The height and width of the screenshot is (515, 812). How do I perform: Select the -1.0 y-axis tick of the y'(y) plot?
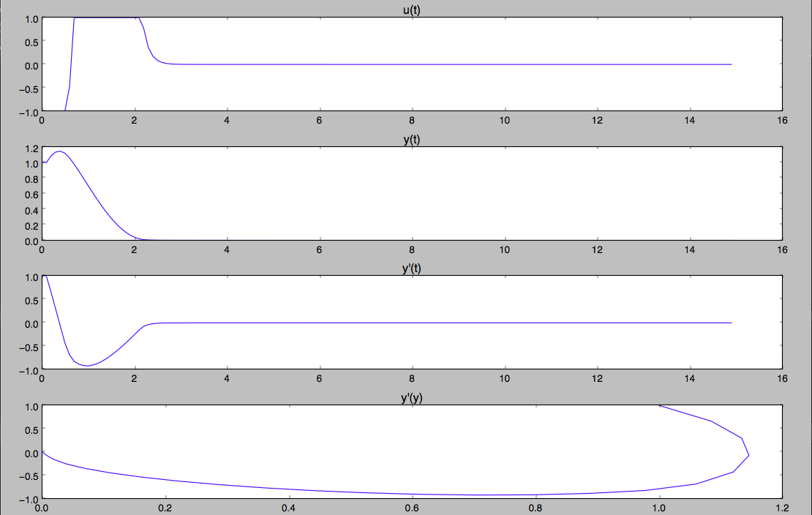point(29,500)
